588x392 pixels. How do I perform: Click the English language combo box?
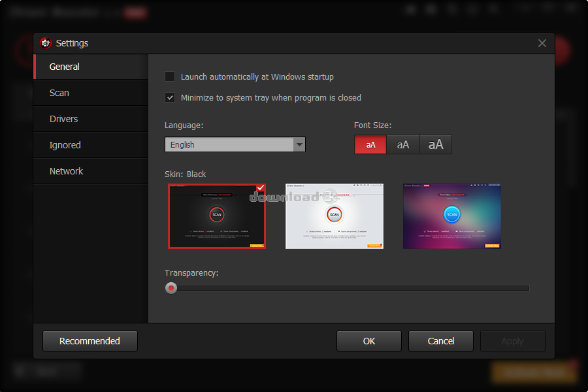coord(229,145)
